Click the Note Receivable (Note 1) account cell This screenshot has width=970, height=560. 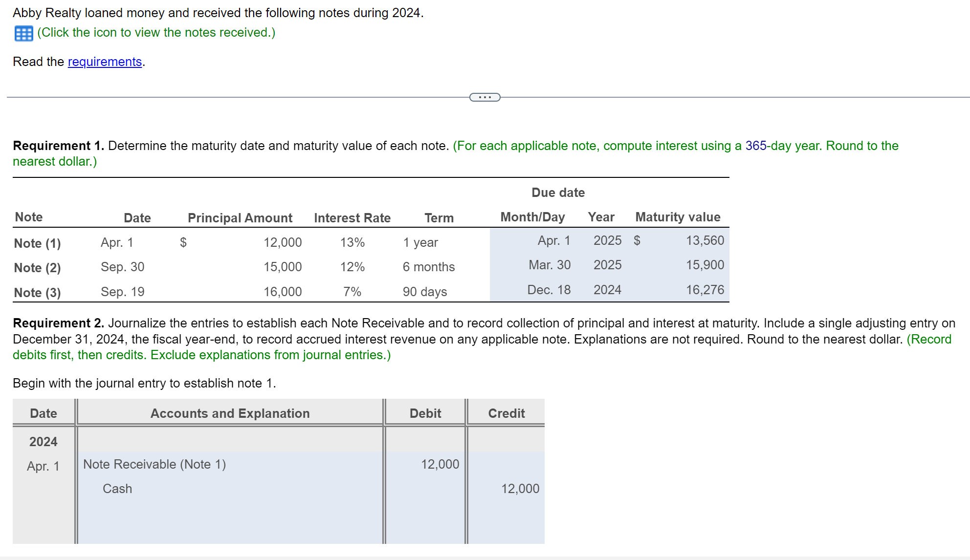pyautogui.click(x=154, y=464)
